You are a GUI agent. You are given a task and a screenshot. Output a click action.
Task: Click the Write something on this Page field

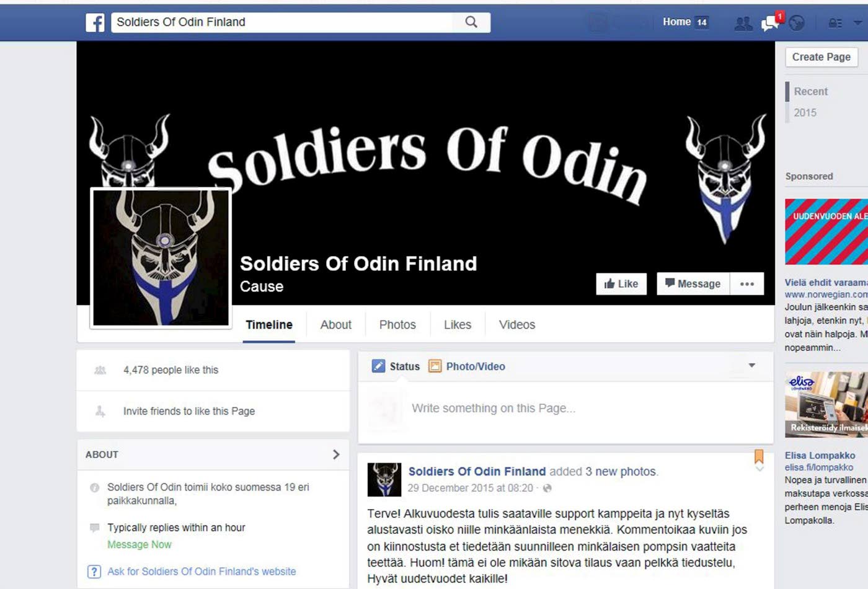tap(565, 409)
